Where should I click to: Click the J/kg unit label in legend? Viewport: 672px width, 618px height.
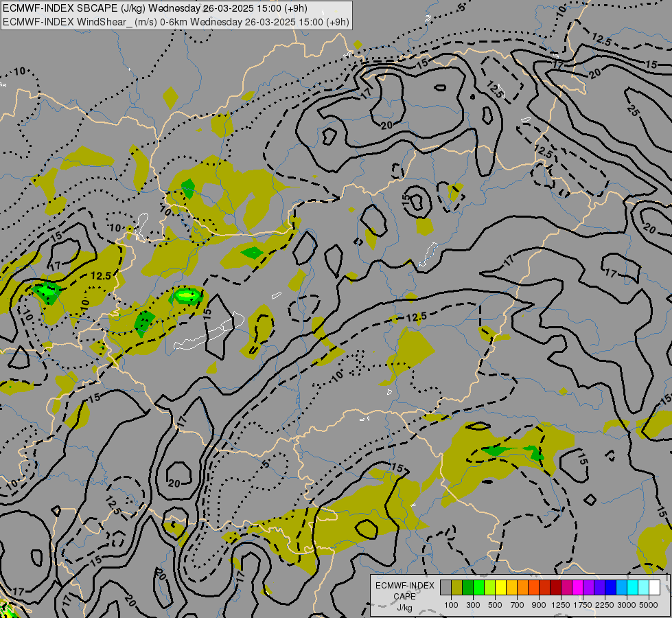point(404,608)
